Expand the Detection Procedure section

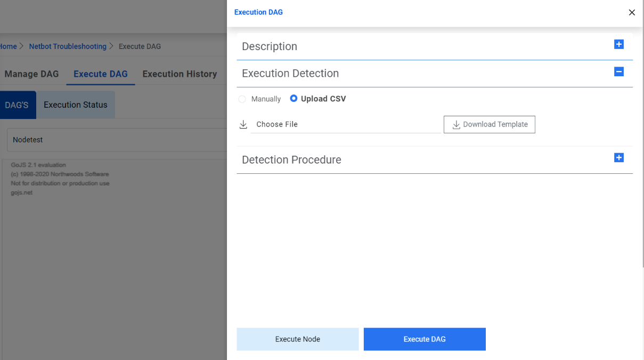click(618, 157)
